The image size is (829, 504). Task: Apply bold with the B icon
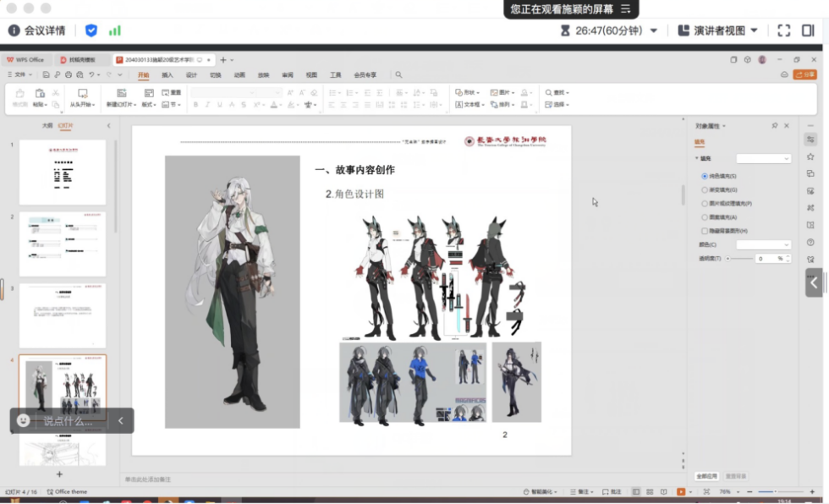195,105
